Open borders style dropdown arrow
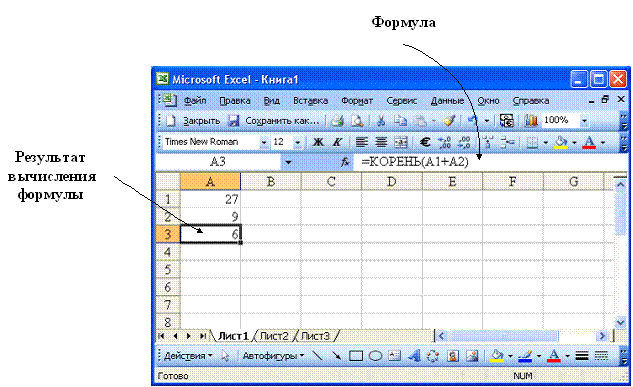 coord(545,142)
